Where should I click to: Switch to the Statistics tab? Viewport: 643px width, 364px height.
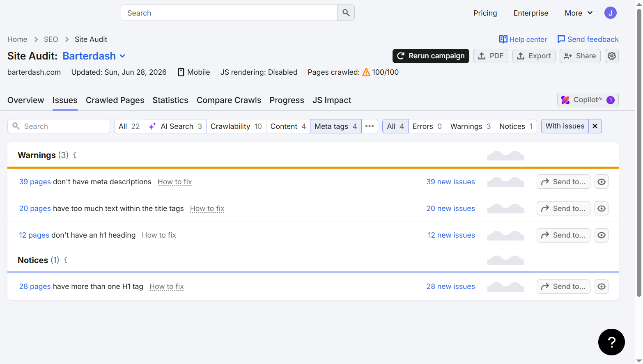click(170, 100)
